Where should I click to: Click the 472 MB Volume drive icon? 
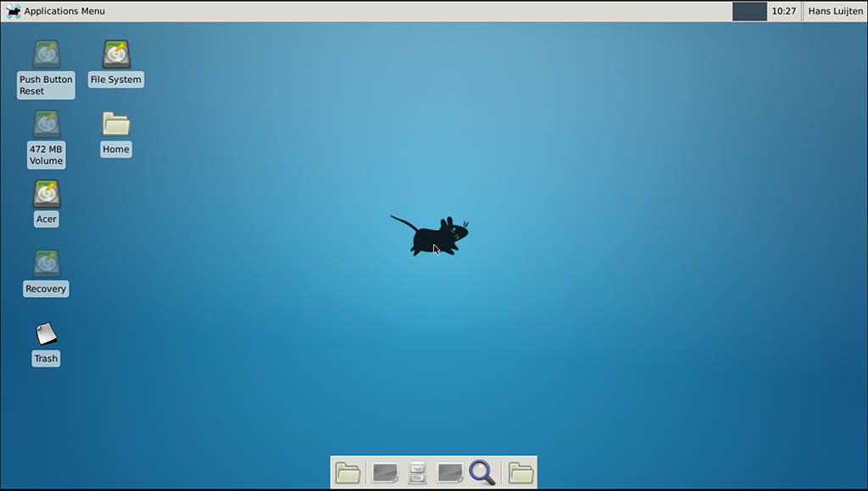47,125
